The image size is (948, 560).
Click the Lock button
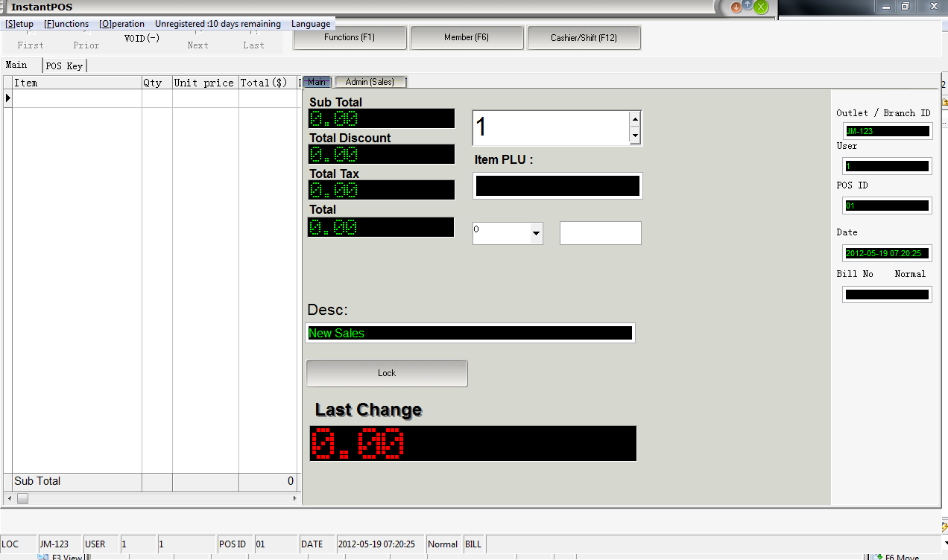pos(386,373)
